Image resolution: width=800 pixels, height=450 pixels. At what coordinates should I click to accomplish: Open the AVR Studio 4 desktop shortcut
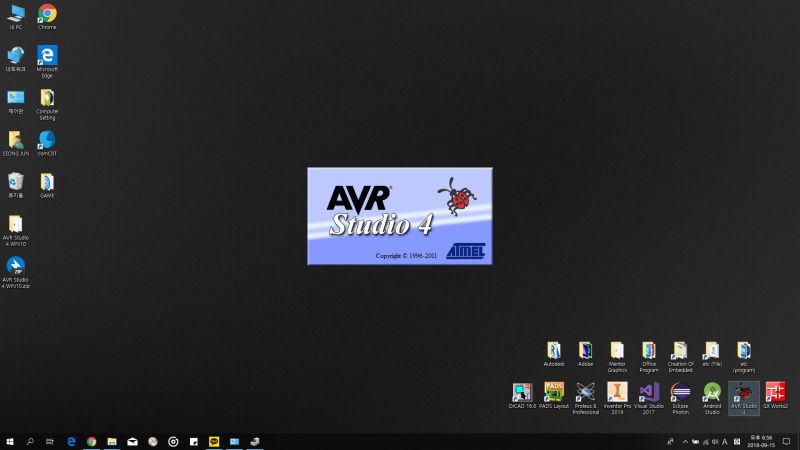[744, 398]
